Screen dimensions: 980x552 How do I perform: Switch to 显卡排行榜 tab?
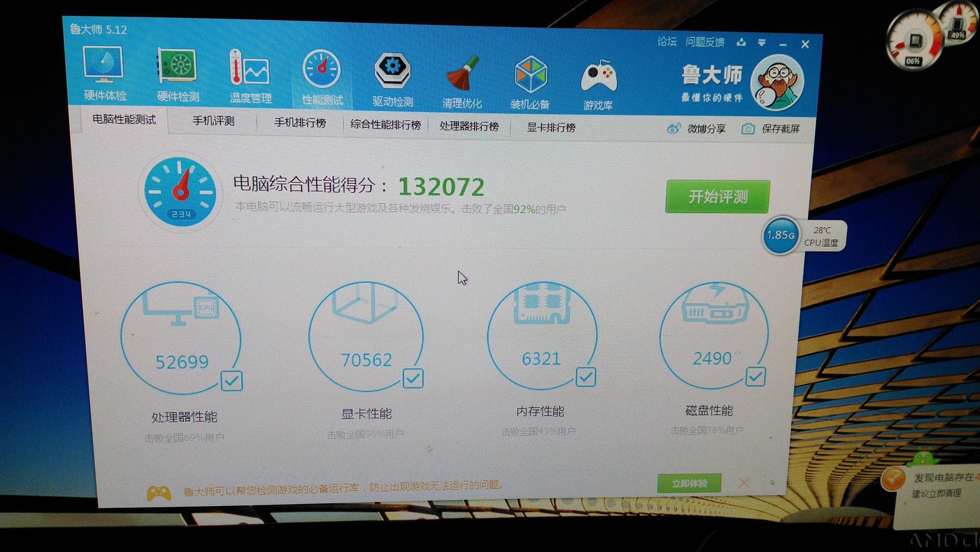pyautogui.click(x=551, y=128)
